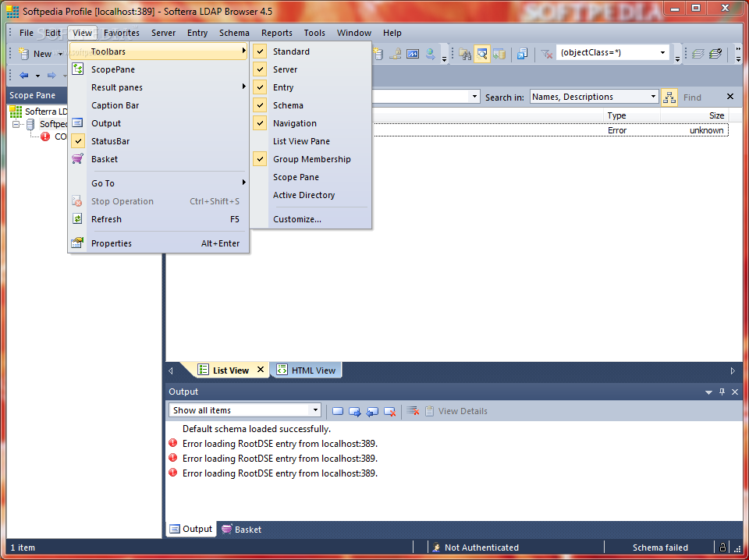Screen dimensions: 749x560
Task: Open the Output panel options dropdown arrow
Action: (x=708, y=392)
